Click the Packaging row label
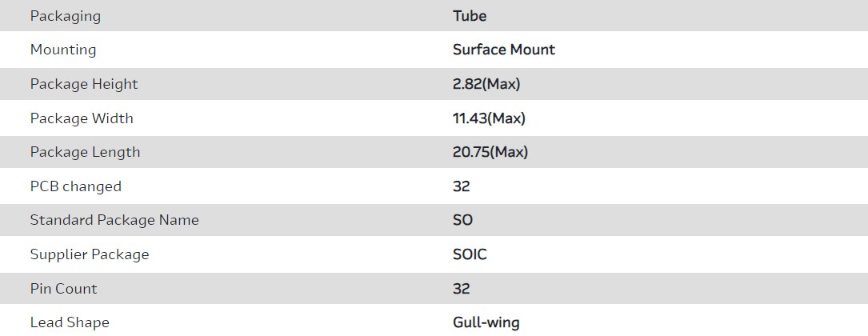This screenshot has height=336, width=868. (x=66, y=16)
